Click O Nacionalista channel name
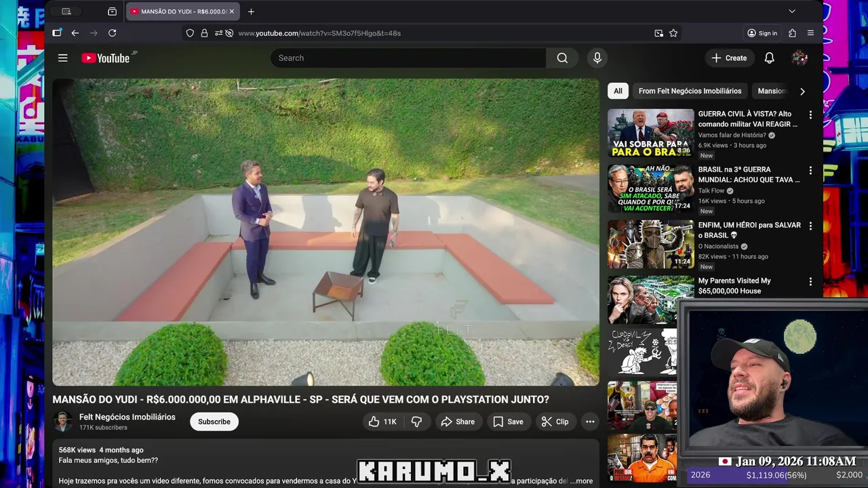 click(718, 247)
